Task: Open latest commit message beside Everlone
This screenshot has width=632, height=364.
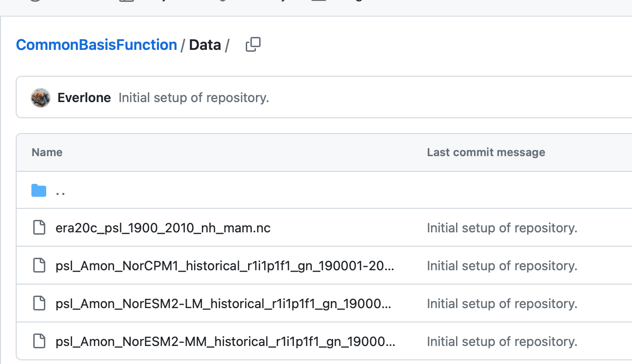Action: click(194, 98)
